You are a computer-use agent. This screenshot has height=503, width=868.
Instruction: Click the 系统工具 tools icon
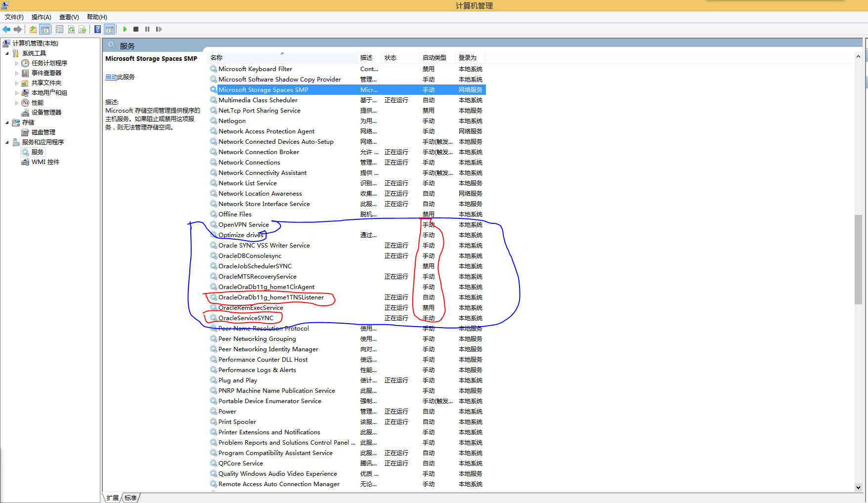[x=16, y=53]
